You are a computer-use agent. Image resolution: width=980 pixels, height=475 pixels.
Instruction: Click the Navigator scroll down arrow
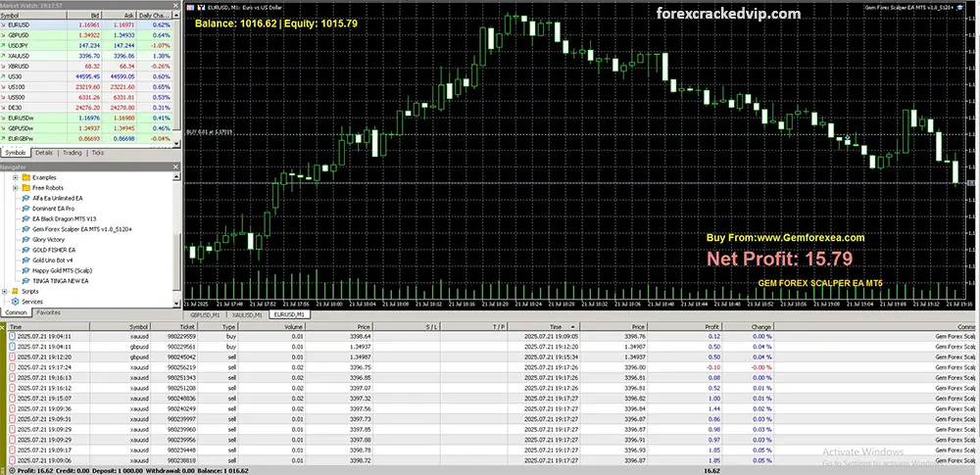pos(176,305)
